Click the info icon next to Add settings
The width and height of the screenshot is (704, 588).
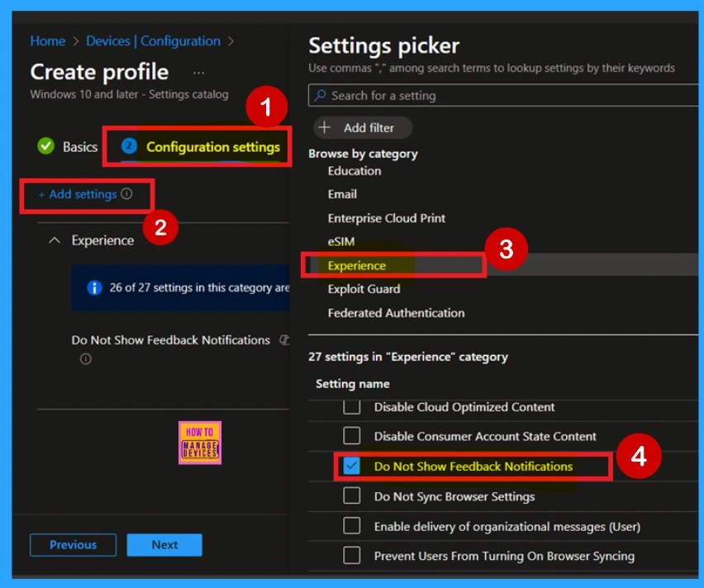point(127,193)
